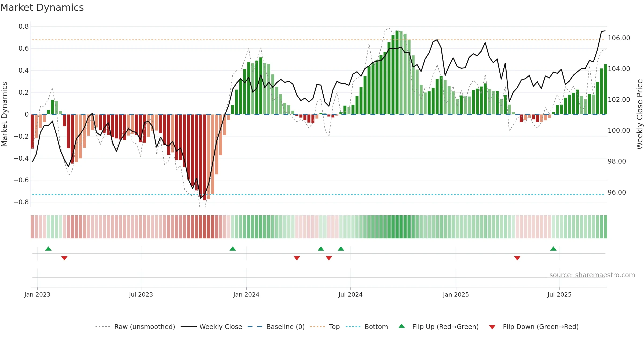Toggle Flip Down (Green→Red) legend entry
The width and height of the screenshot is (644, 362).
[x=533, y=327]
